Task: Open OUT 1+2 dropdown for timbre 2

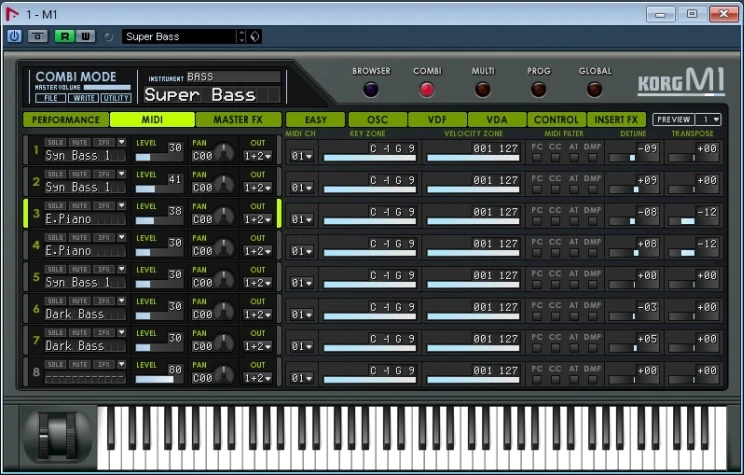Action: tap(258, 187)
